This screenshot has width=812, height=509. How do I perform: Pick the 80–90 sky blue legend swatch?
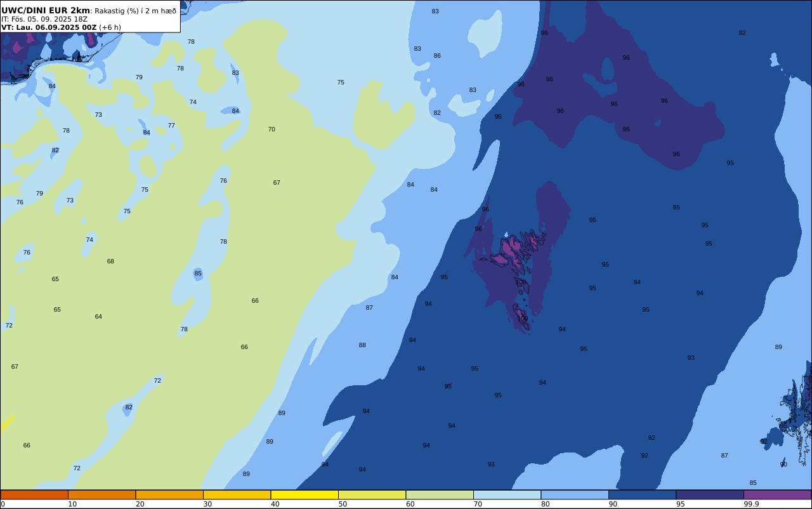(x=575, y=494)
